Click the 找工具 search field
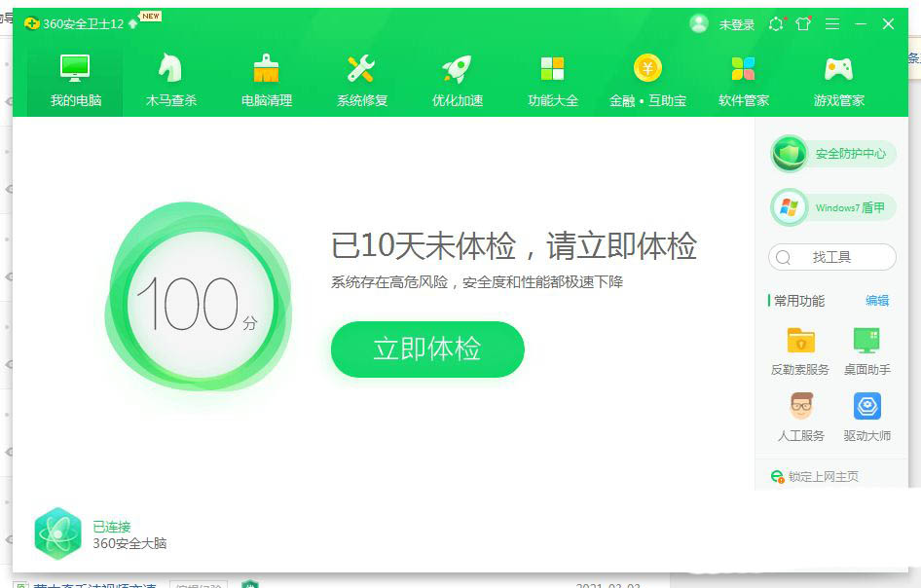This screenshot has height=588, width=921. click(x=832, y=257)
